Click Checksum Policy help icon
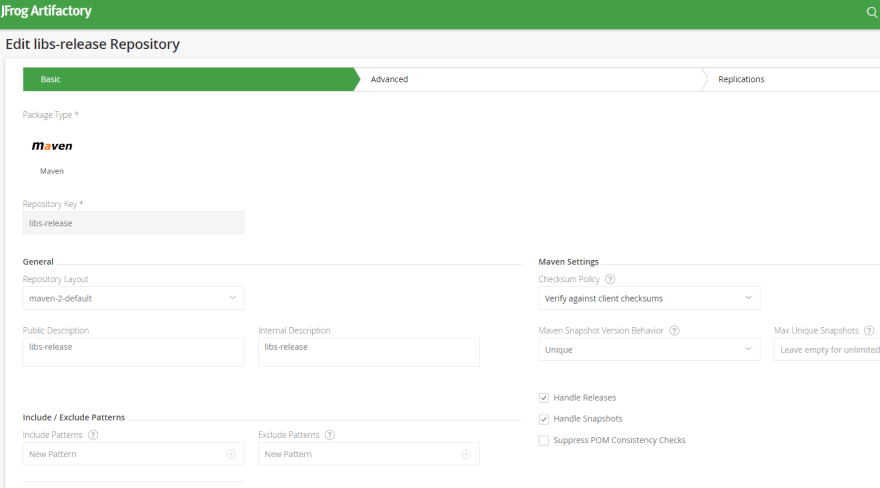This screenshot has width=880, height=488. point(610,279)
